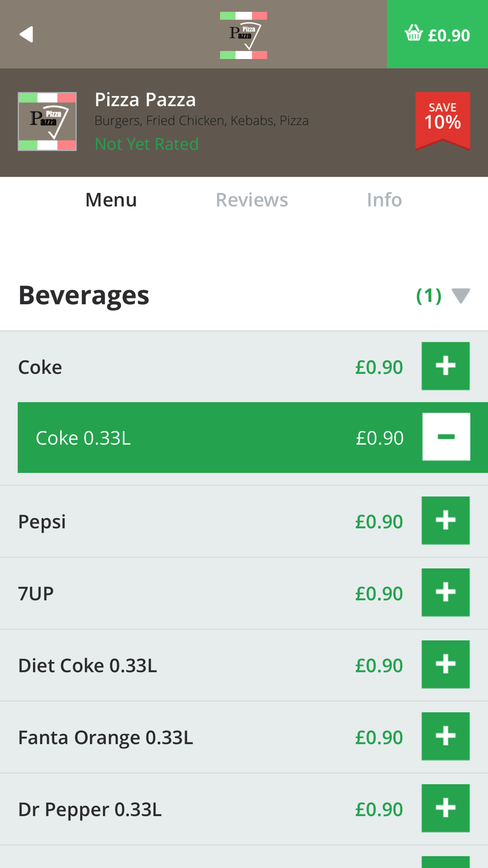This screenshot has width=488, height=868.
Task: Add Fanta Orange 0.33L to basket
Action: [446, 736]
